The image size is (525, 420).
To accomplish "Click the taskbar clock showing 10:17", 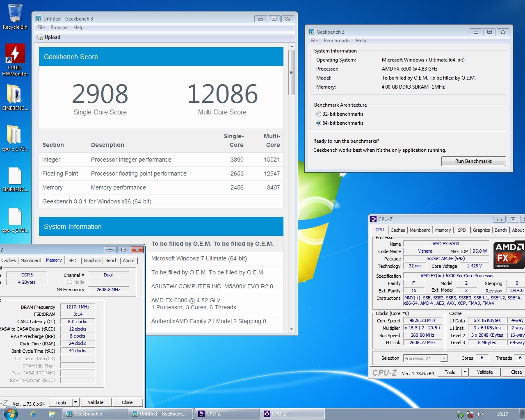I will pos(502,414).
